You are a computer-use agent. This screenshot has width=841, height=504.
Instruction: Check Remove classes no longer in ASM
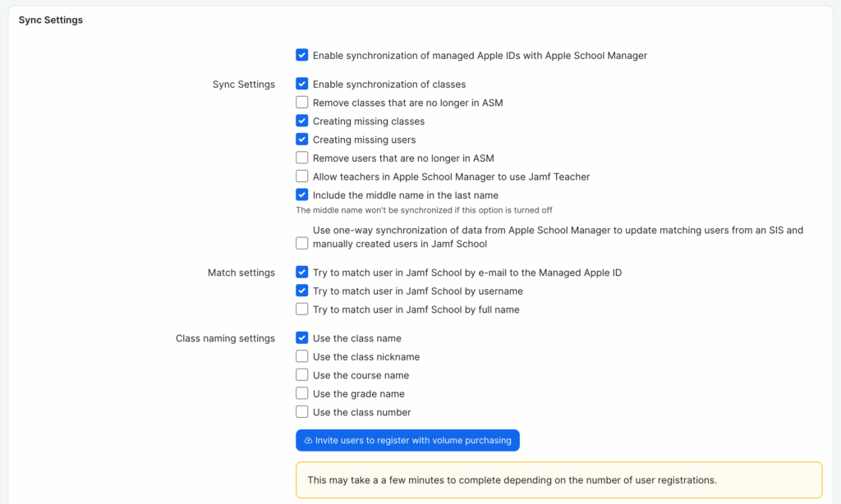point(302,102)
